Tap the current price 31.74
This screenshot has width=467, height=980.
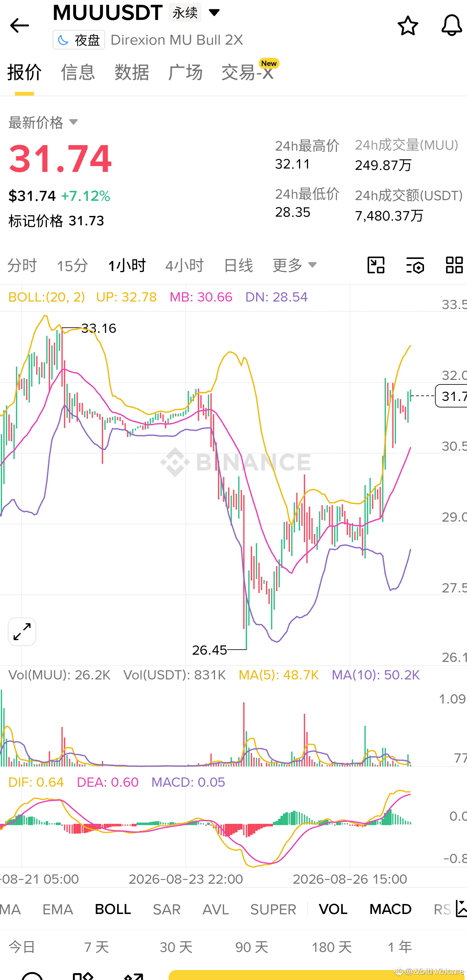[x=61, y=159]
